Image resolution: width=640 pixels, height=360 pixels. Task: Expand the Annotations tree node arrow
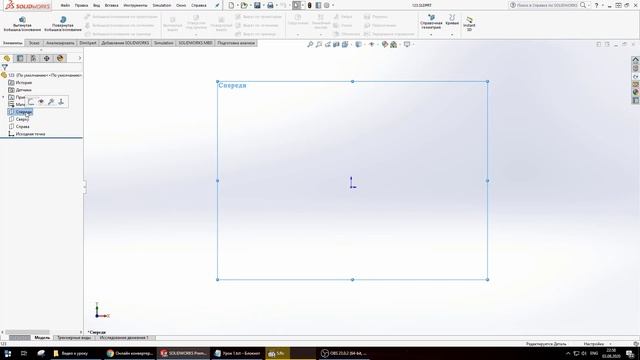4,97
